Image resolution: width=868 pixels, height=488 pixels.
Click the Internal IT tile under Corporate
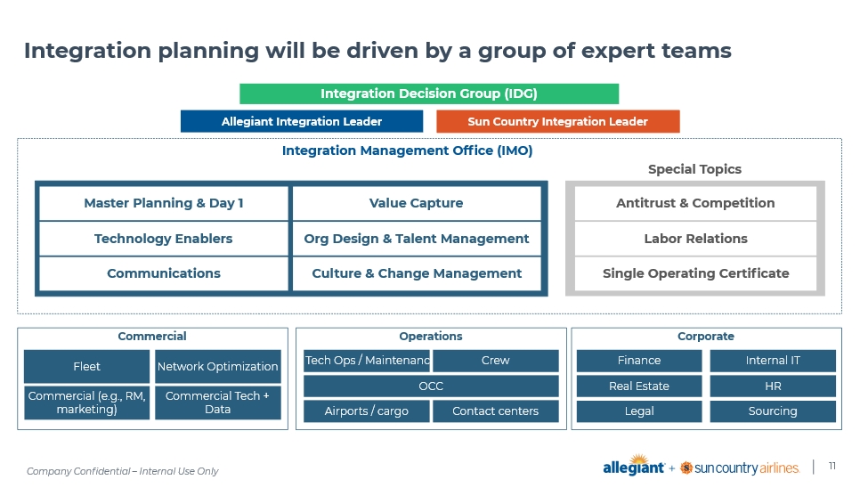(x=772, y=361)
